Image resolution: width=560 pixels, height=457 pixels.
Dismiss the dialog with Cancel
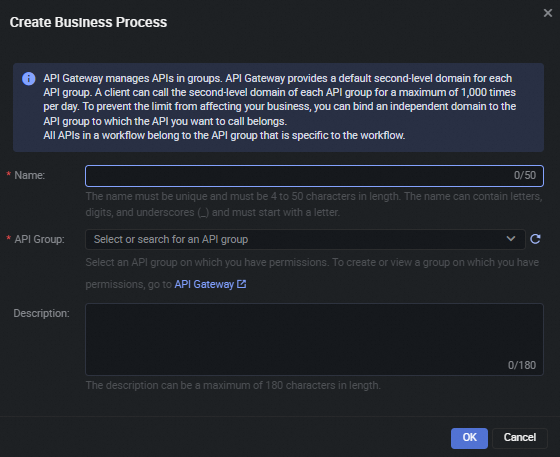click(520, 438)
